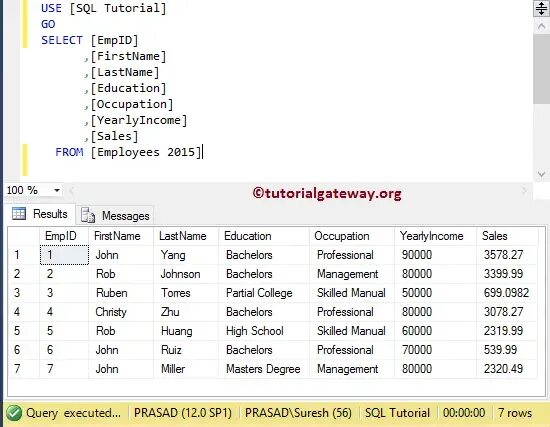Screen dimensions: 550x427
Task: Click the Sales column header
Action: pos(507,236)
